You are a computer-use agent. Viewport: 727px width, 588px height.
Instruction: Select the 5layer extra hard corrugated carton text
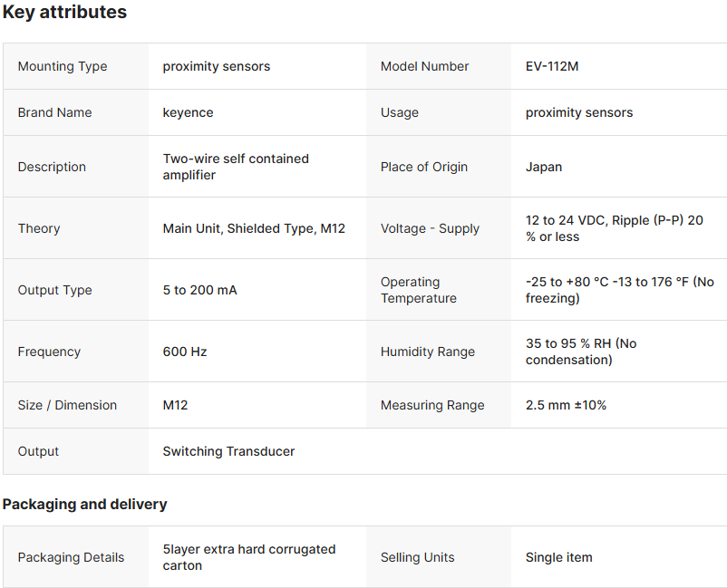coord(248,557)
